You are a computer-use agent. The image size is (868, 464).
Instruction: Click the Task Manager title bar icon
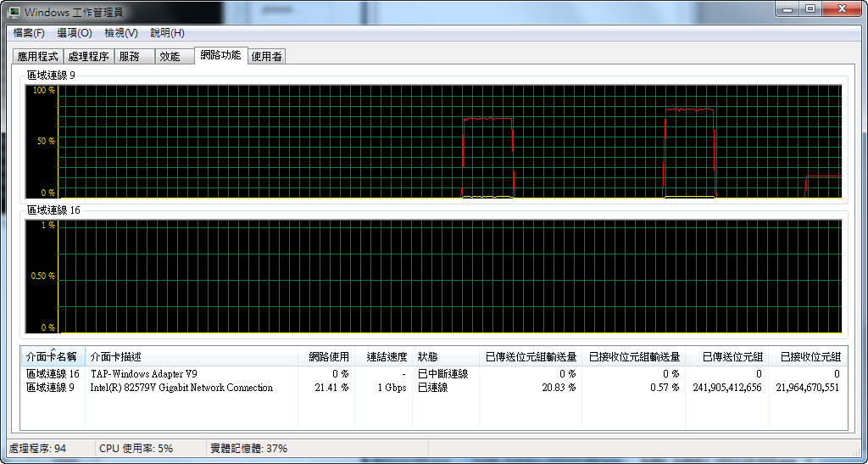14,12
